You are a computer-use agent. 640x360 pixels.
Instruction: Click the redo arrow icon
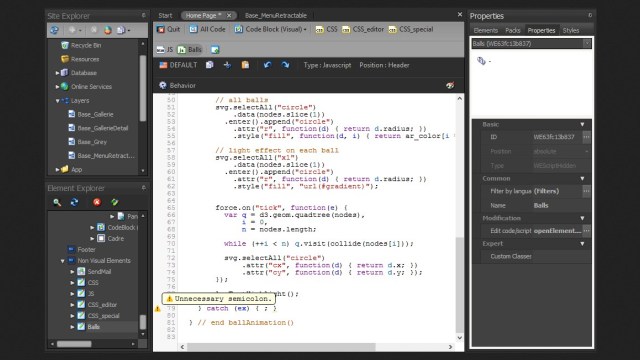click(x=285, y=65)
